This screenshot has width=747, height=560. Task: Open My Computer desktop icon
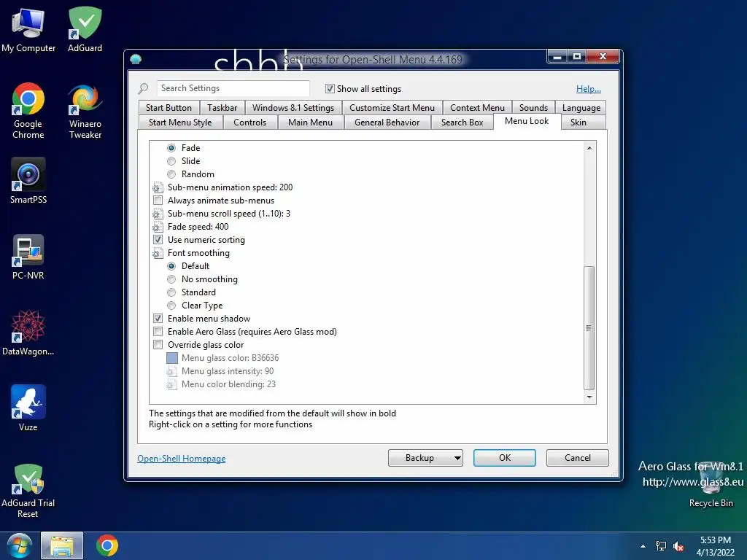pyautogui.click(x=28, y=29)
